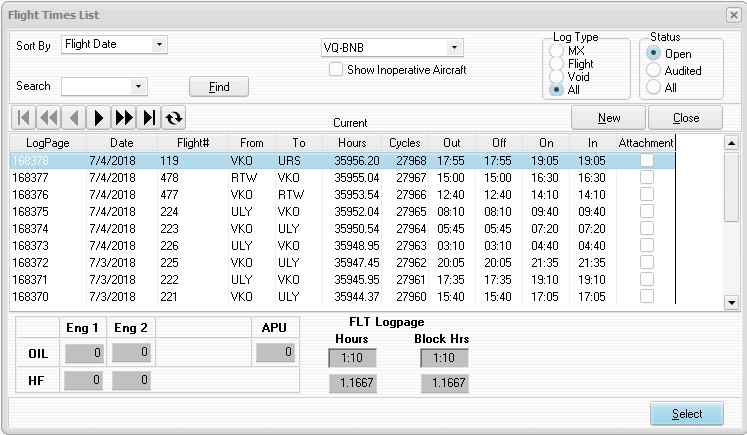Click Block Hrs 1:10 field

pos(444,358)
